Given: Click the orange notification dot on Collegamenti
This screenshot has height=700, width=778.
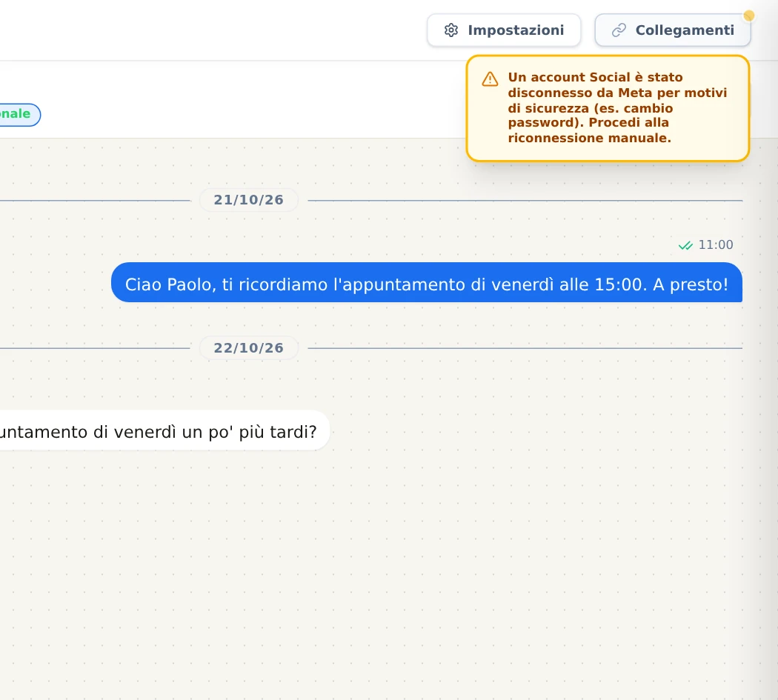Looking at the screenshot, I should 748,16.
